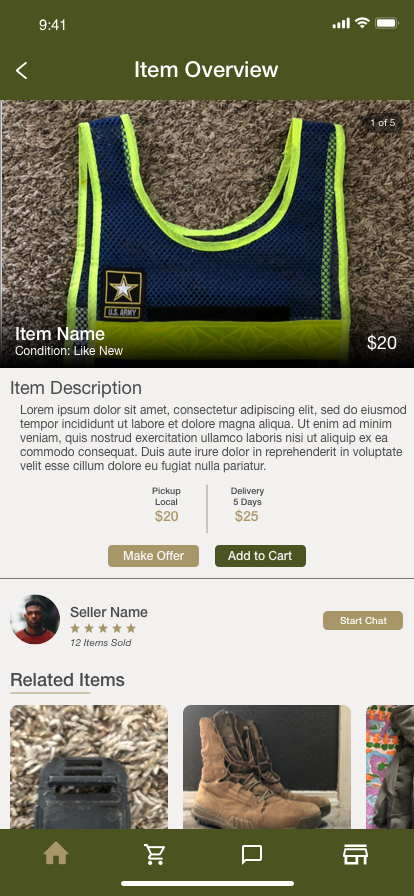Viewport: 414px width, 896px height.
Task: Tap the battery status icon
Action: tap(387, 23)
